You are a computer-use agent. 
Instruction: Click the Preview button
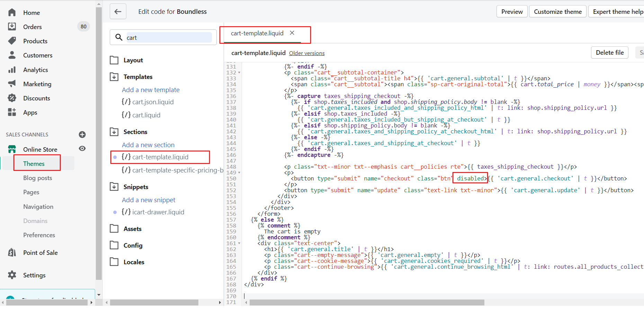click(x=512, y=11)
